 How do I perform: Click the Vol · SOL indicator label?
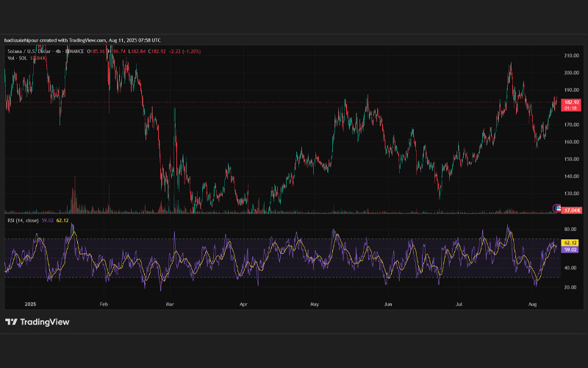(x=17, y=58)
